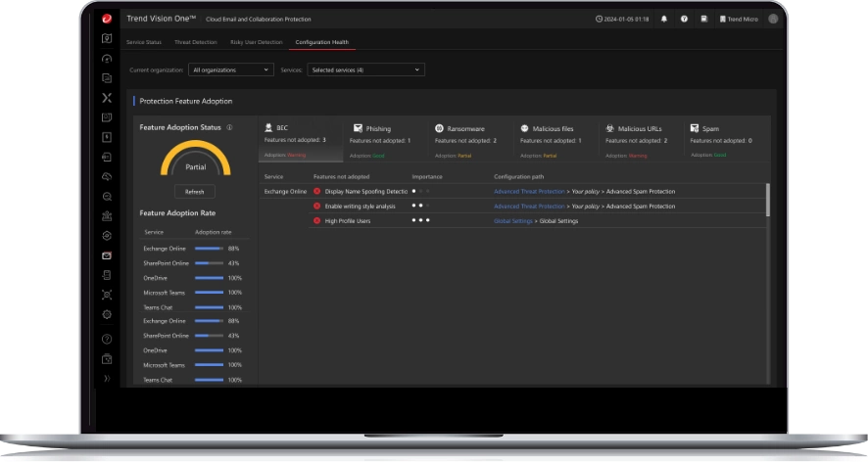Viewport: 868px width, 462px height.
Task: Select BEC Features not adopted: 3 text
Action: coord(295,140)
